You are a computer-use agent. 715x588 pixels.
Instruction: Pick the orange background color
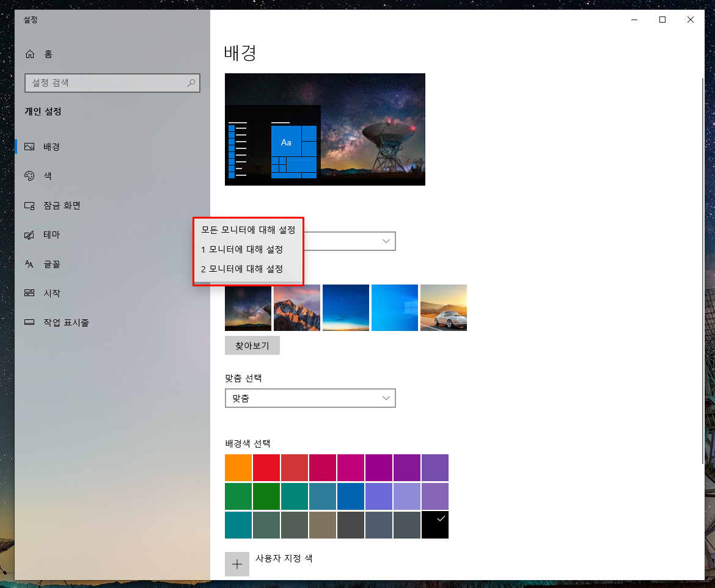point(238,468)
